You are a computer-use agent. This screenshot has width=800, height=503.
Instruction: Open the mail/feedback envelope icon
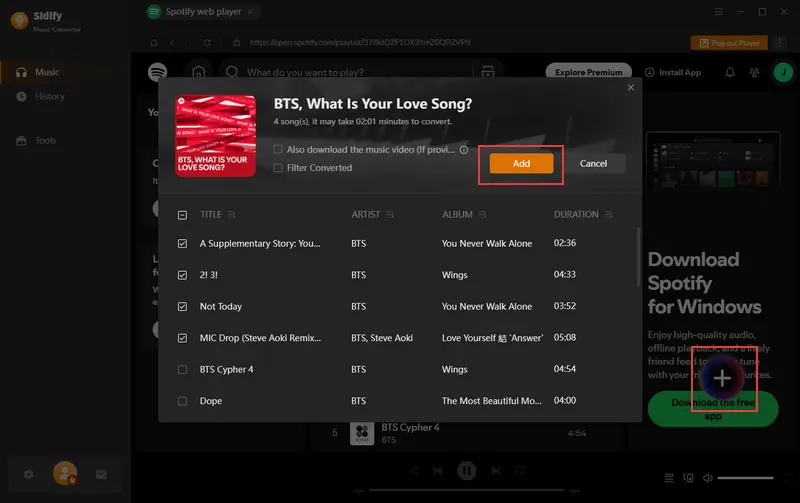coord(101,474)
